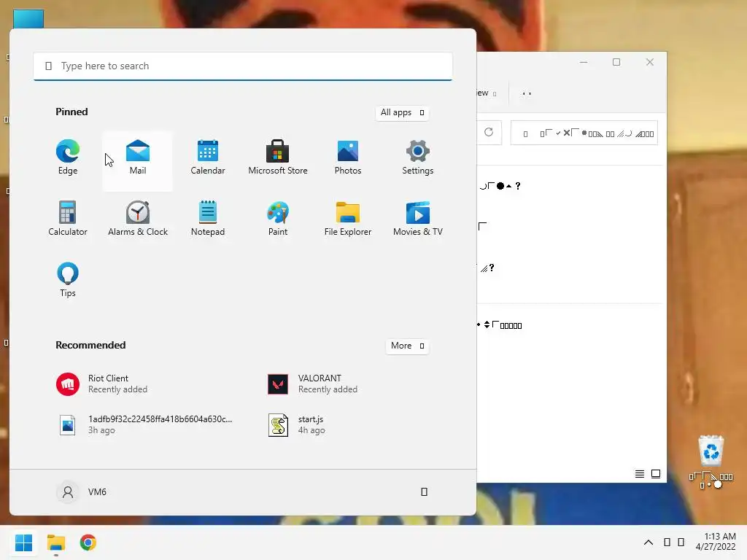Switch Explorer window to details view
The height and width of the screenshot is (560, 747).
pyautogui.click(x=640, y=474)
